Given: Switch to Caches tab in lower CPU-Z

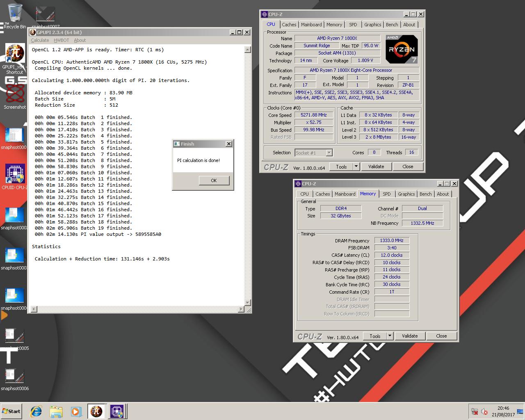Looking at the screenshot, I should coord(323,194).
